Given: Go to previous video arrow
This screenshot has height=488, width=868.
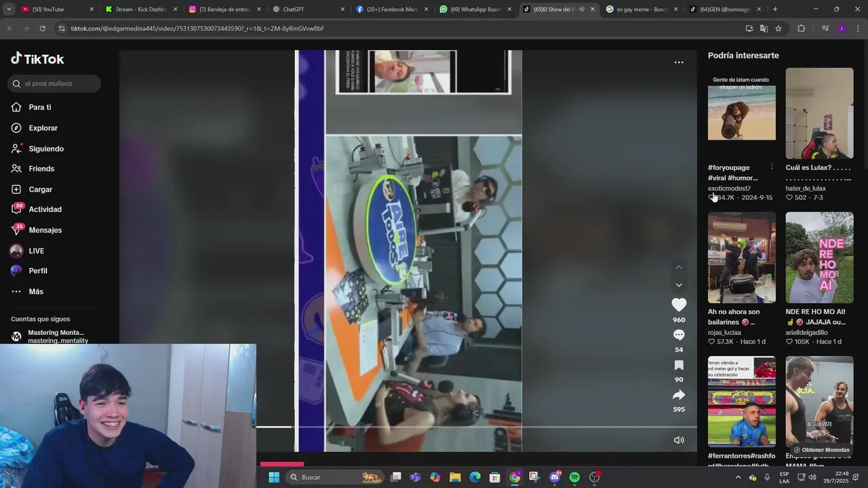Looking at the screenshot, I should pyautogui.click(x=679, y=267).
